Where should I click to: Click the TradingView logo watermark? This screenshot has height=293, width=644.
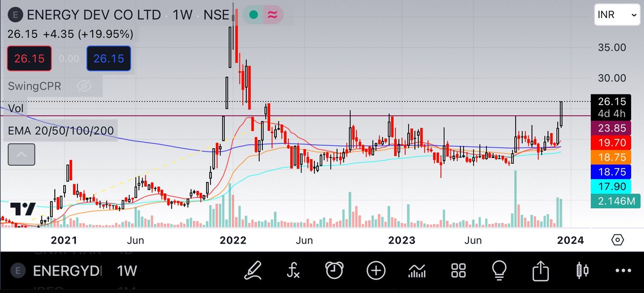[23, 208]
